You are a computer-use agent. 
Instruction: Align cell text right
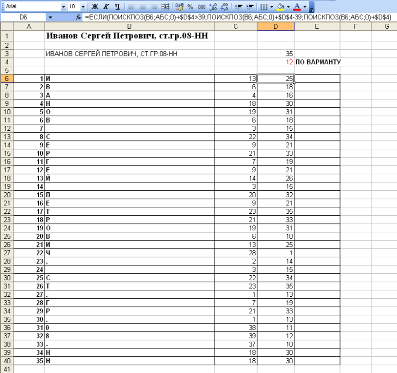(153, 7)
